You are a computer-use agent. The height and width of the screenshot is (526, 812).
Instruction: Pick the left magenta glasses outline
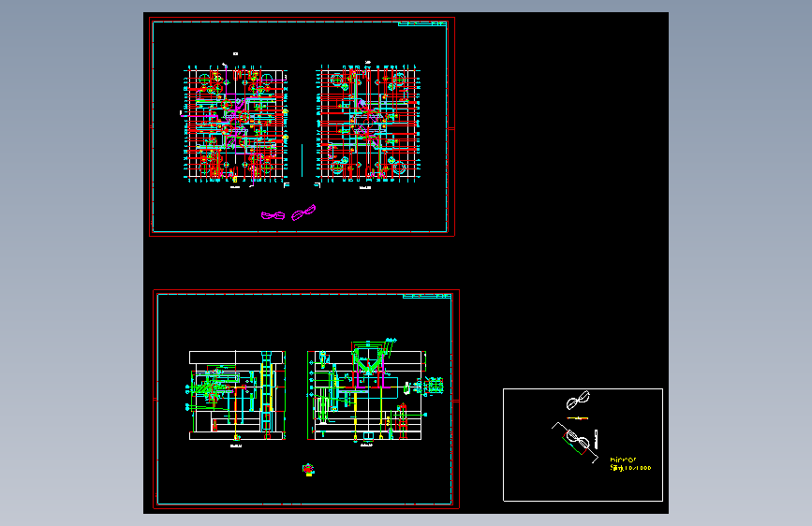click(273, 215)
